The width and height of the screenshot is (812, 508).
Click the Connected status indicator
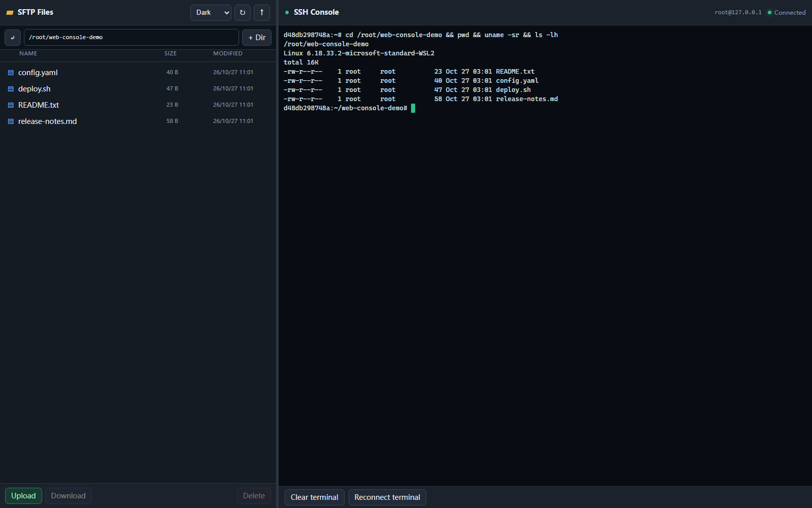click(787, 13)
